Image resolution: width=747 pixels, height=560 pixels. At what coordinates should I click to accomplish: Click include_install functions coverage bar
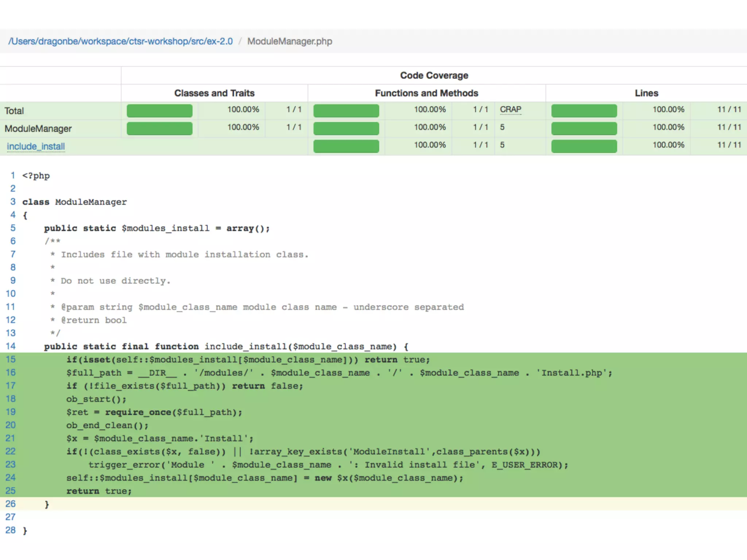click(346, 146)
